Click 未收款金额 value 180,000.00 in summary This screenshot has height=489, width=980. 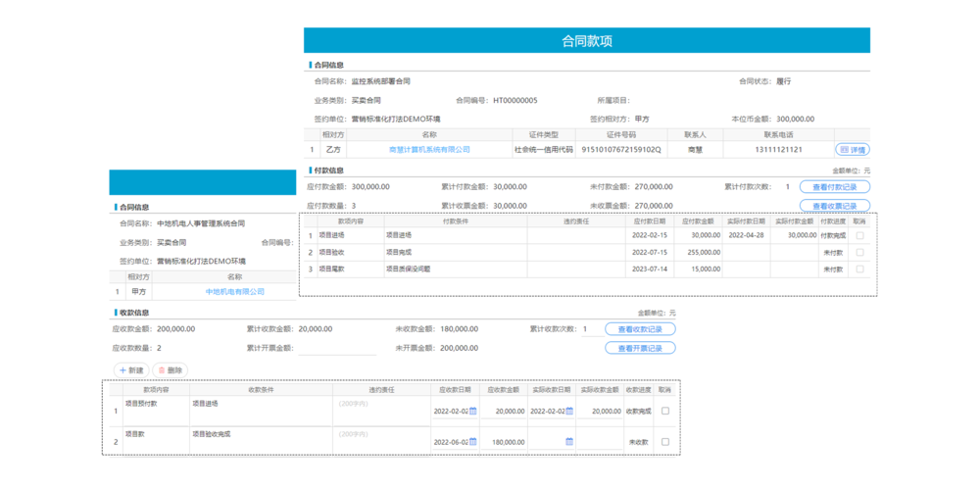(459, 329)
